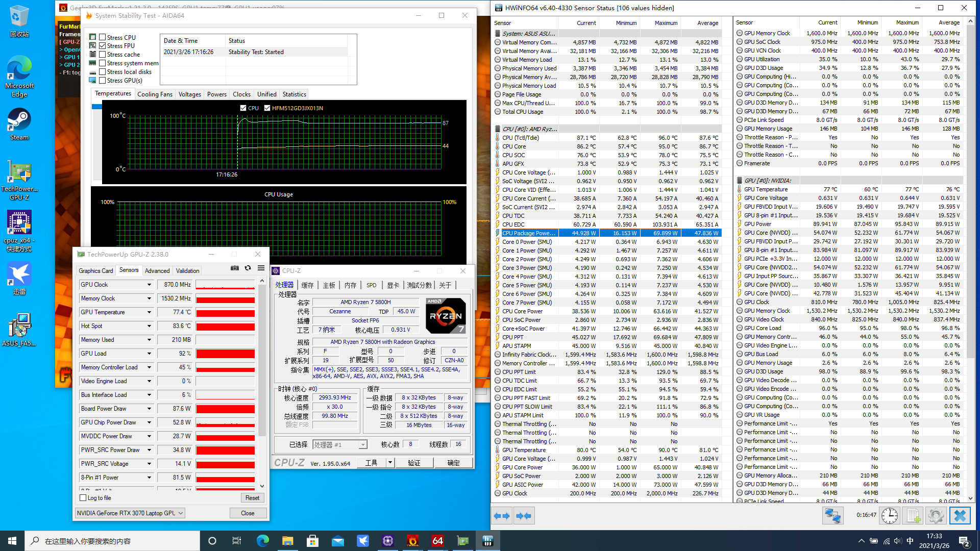Click the Windows search box
The image size is (980, 551).
[112, 541]
